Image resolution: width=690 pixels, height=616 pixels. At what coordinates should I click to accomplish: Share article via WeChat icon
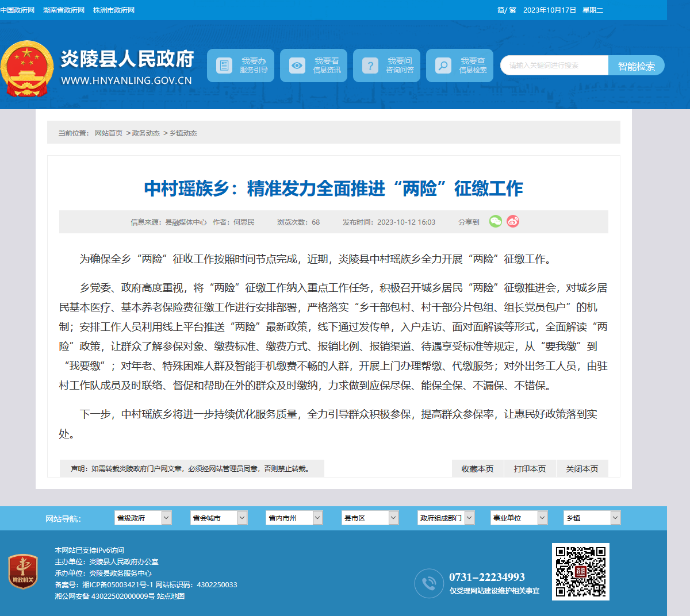point(496,221)
